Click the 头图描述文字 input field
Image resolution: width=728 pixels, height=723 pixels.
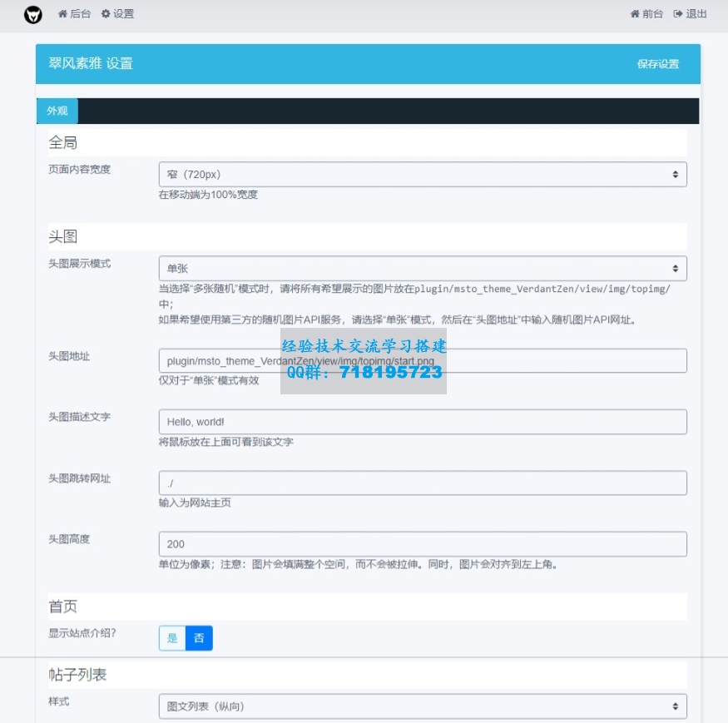(423, 422)
